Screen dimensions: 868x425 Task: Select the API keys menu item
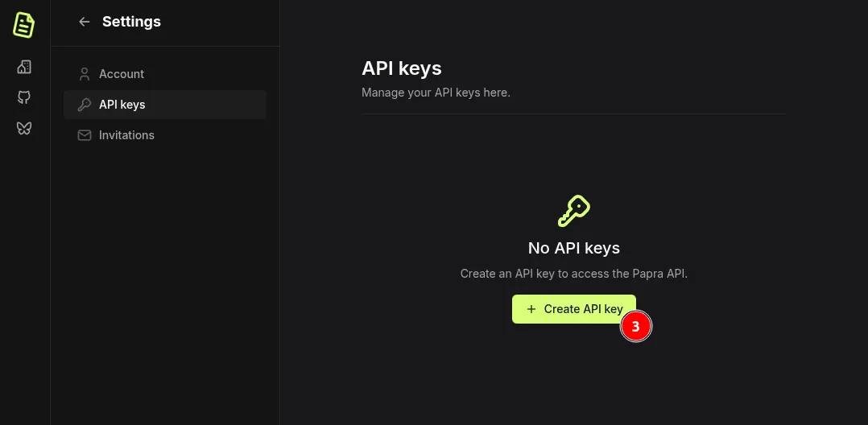click(x=122, y=105)
